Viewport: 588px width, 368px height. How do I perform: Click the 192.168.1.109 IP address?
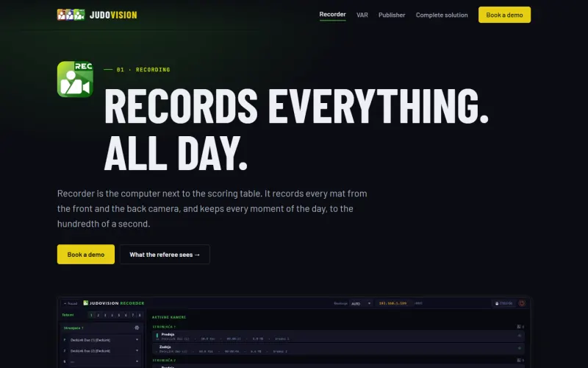[392, 303]
